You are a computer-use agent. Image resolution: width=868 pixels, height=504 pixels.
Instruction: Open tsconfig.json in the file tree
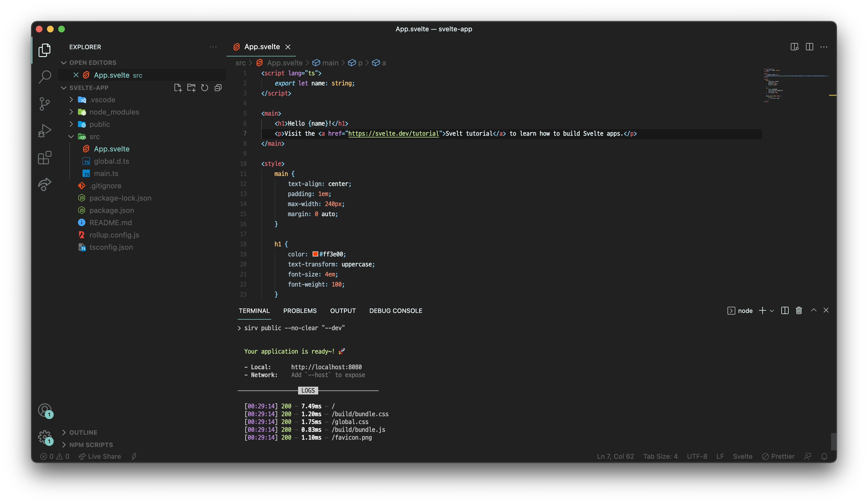pos(111,247)
